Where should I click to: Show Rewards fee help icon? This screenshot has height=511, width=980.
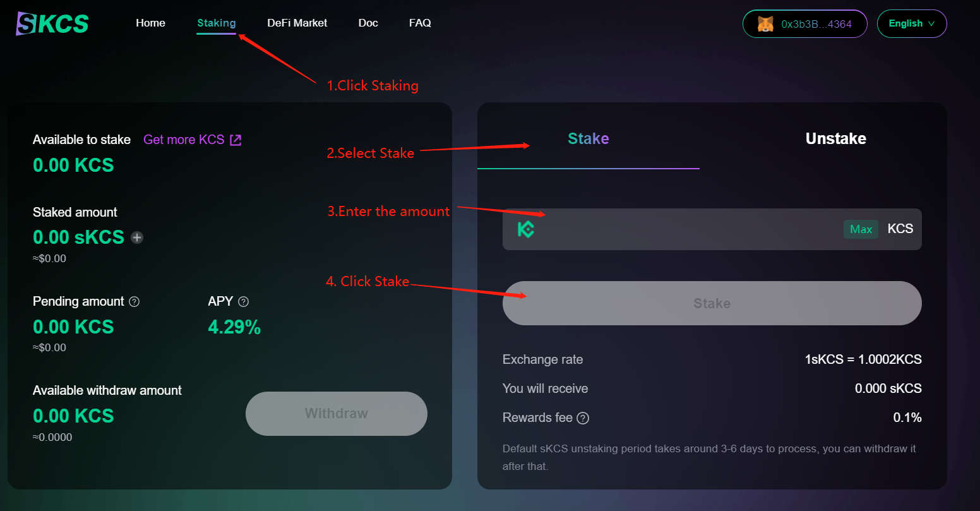(x=583, y=418)
